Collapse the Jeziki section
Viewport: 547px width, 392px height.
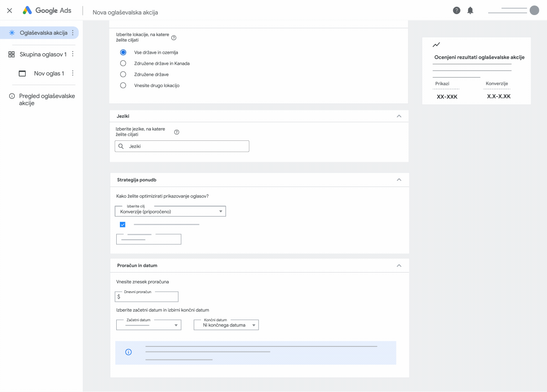(x=399, y=116)
